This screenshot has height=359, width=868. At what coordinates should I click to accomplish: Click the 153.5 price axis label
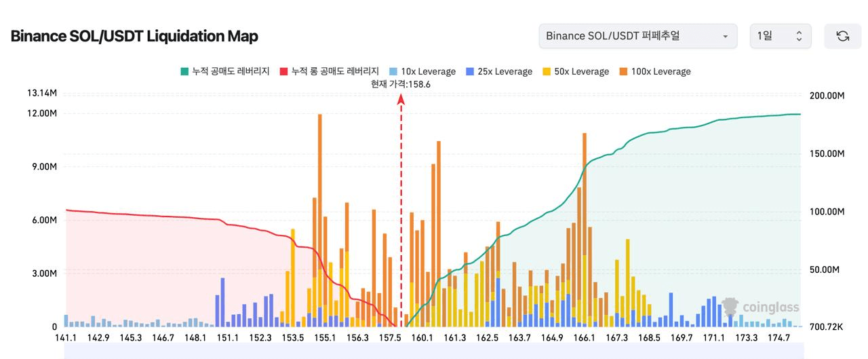[x=293, y=338]
